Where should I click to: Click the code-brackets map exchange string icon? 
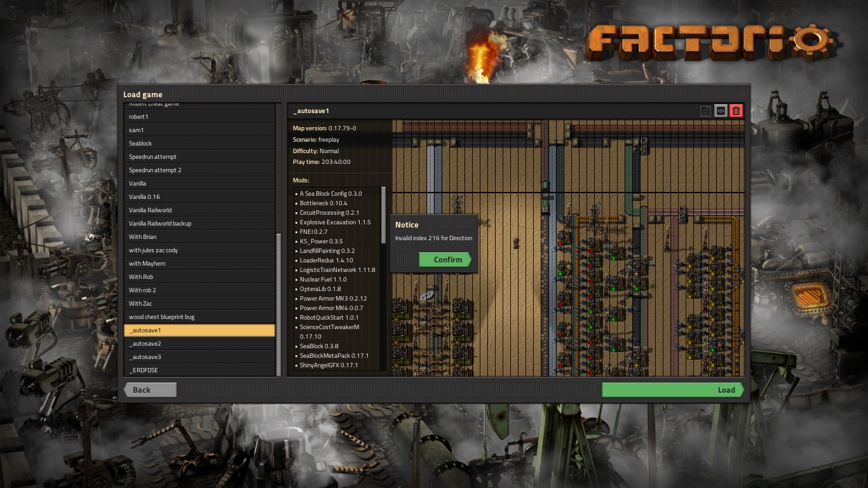[x=721, y=111]
